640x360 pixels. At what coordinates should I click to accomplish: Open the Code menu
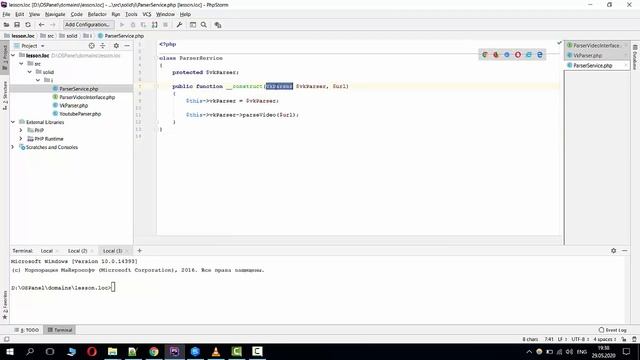pos(76,14)
